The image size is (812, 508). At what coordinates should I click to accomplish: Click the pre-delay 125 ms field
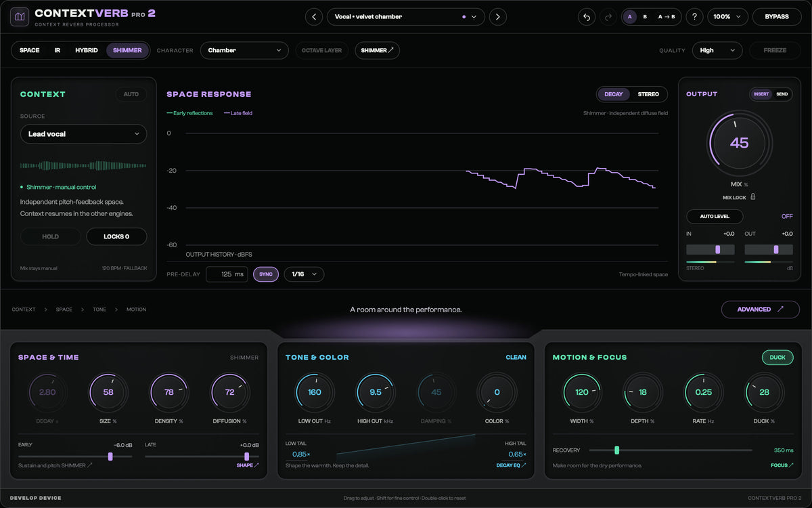(226, 274)
